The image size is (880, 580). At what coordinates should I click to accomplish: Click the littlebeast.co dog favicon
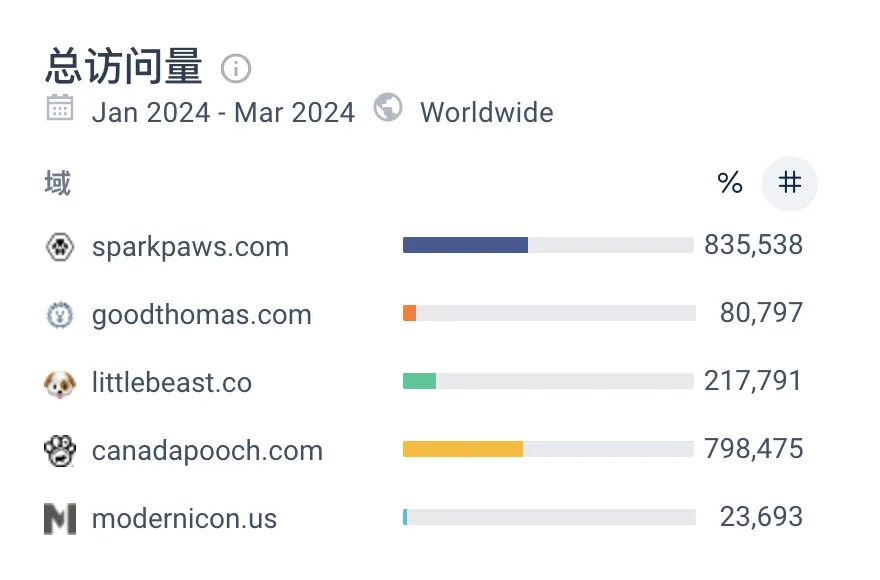[x=60, y=383]
